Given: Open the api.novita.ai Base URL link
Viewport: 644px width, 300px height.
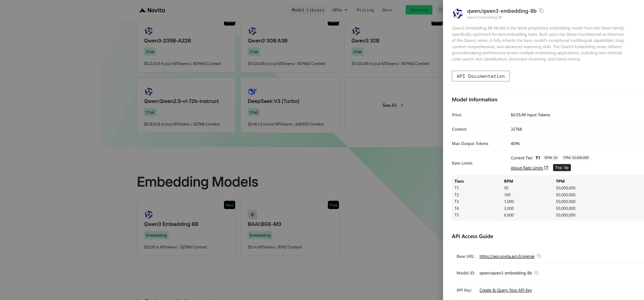Looking at the screenshot, I should click(x=507, y=256).
